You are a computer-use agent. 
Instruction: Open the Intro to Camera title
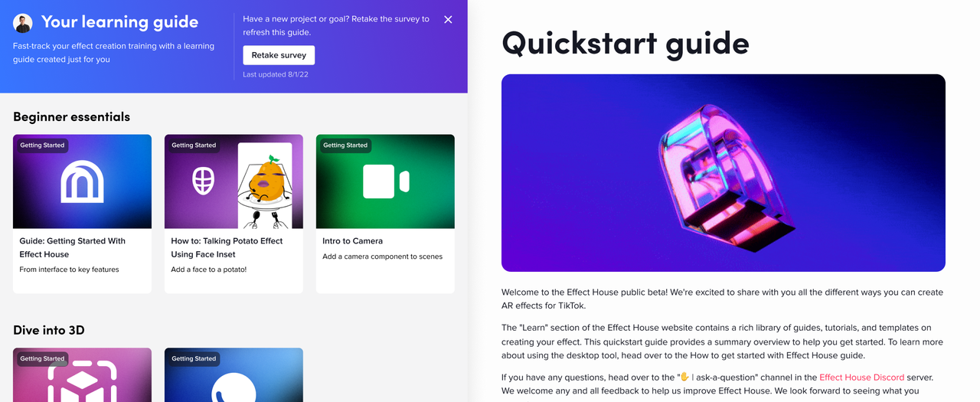[x=352, y=241]
